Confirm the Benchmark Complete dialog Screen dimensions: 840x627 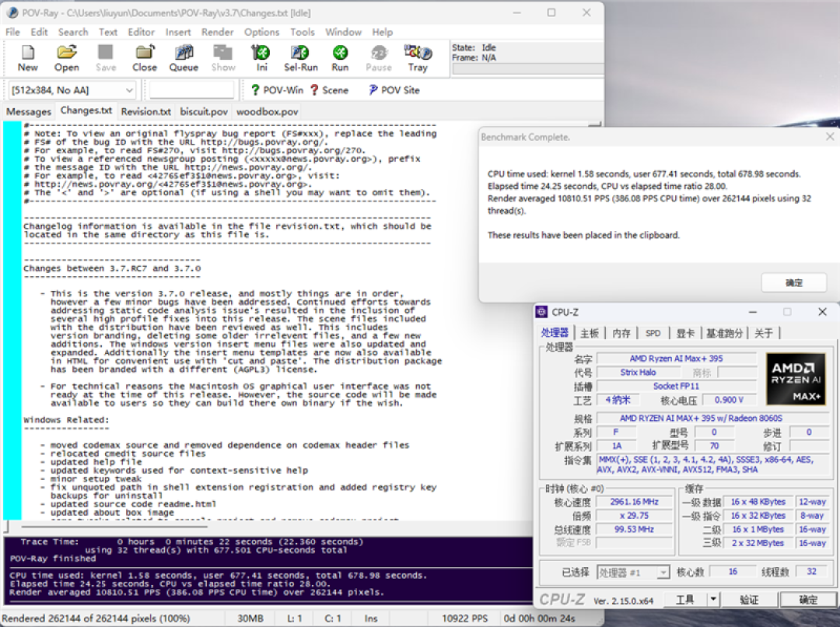793,282
